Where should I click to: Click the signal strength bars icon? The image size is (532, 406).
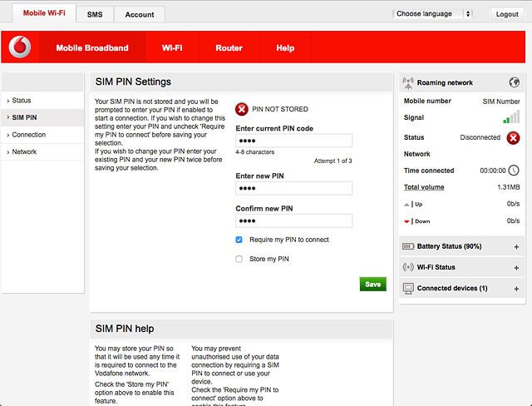pos(511,118)
